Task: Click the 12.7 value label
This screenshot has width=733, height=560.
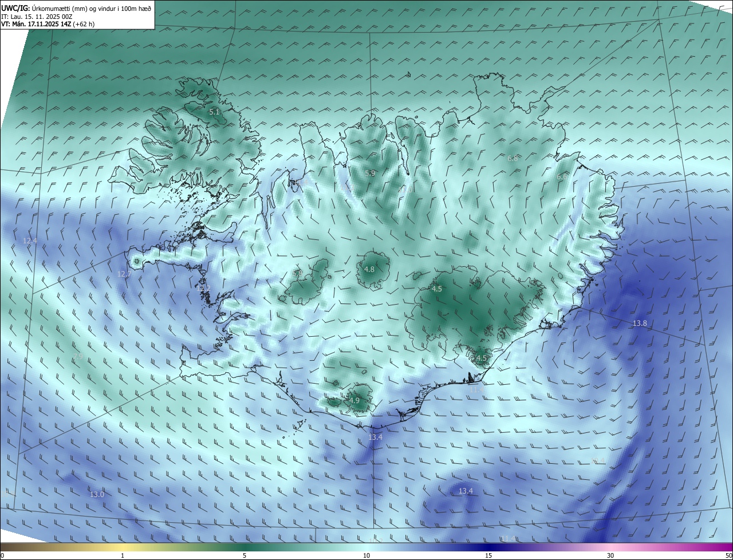Action: click(124, 274)
